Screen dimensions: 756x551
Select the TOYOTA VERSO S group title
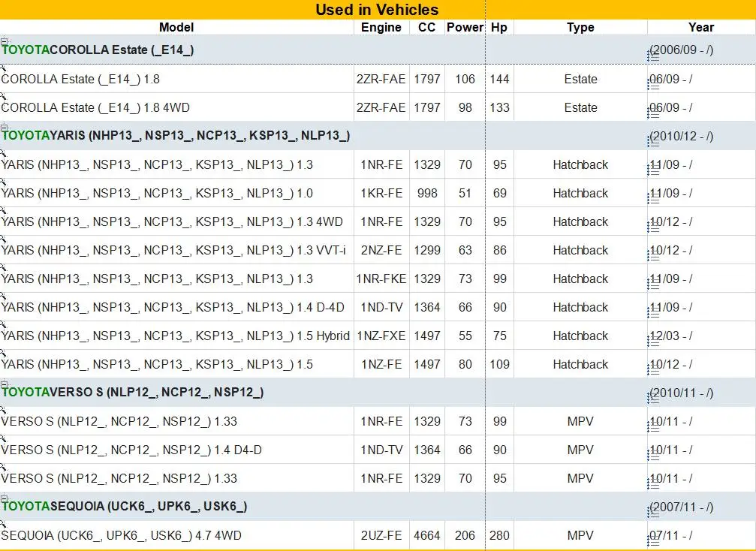tap(133, 393)
